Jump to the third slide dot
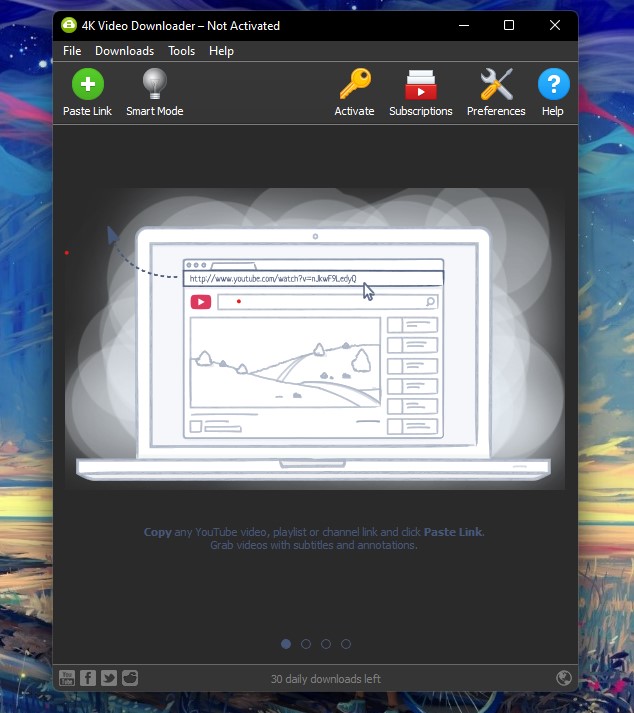Image resolution: width=634 pixels, height=713 pixels. [326, 644]
